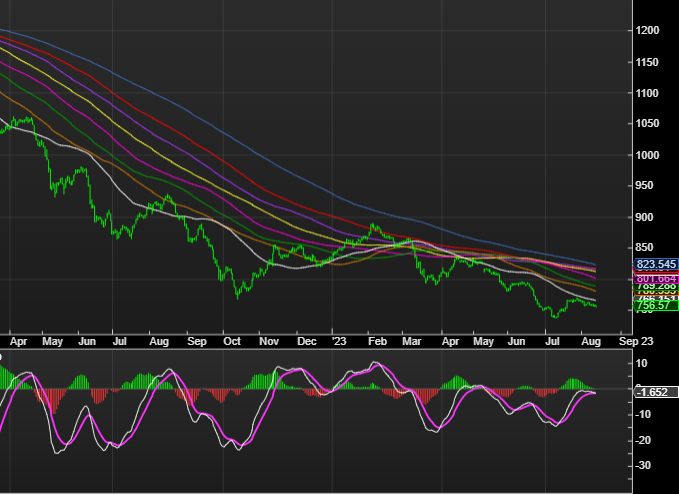This screenshot has height=494, width=679.
Task: Click the Mar label on time axis
Action: click(x=411, y=342)
